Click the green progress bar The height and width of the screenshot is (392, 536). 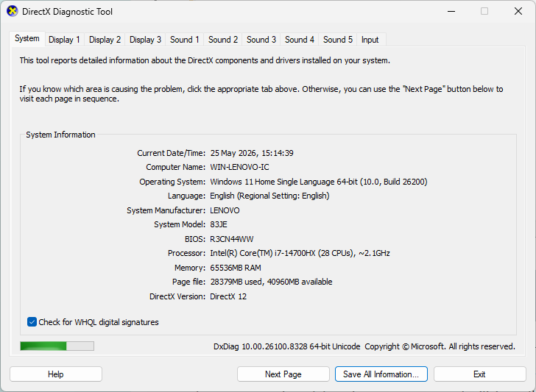click(x=57, y=346)
